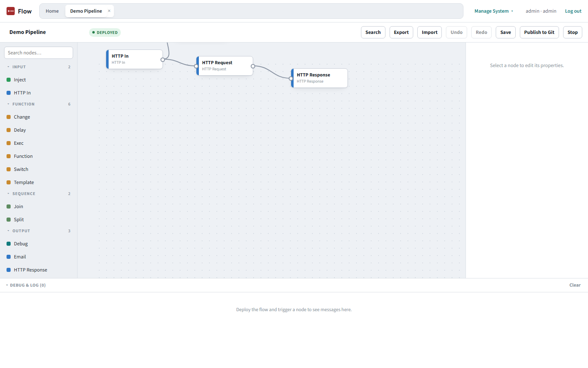Collapse the OUTPUT palette section
The height and width of the screenshot is (368, 588).
pos(38,231)
